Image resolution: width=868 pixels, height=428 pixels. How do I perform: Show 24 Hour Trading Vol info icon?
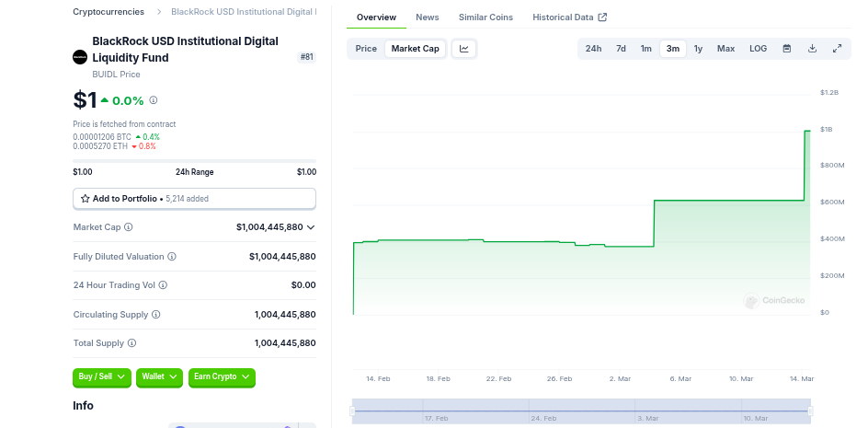pos(163,285)
